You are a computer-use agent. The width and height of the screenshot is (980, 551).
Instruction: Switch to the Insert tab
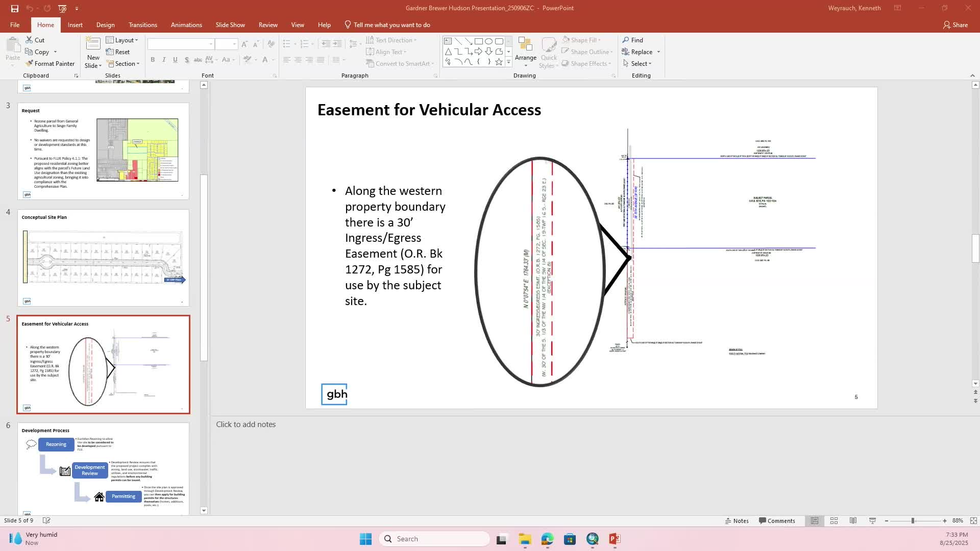[x=75, y=25]
